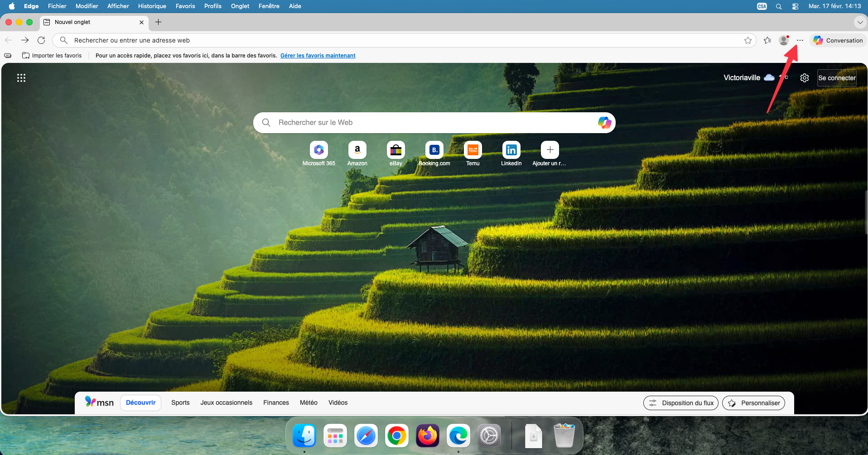The image size is (868, 455).
Task: Open the Settings and more ellipsis menu
Action: click(800, 40)
